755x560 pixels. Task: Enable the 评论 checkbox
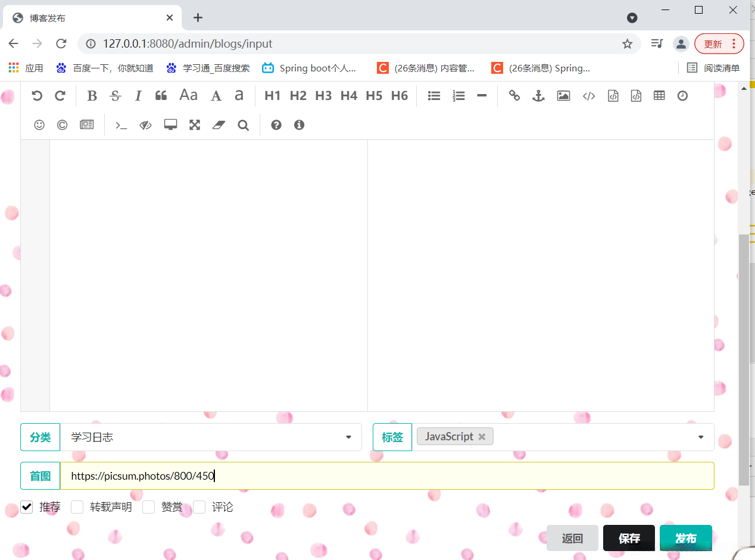point(199,506)
